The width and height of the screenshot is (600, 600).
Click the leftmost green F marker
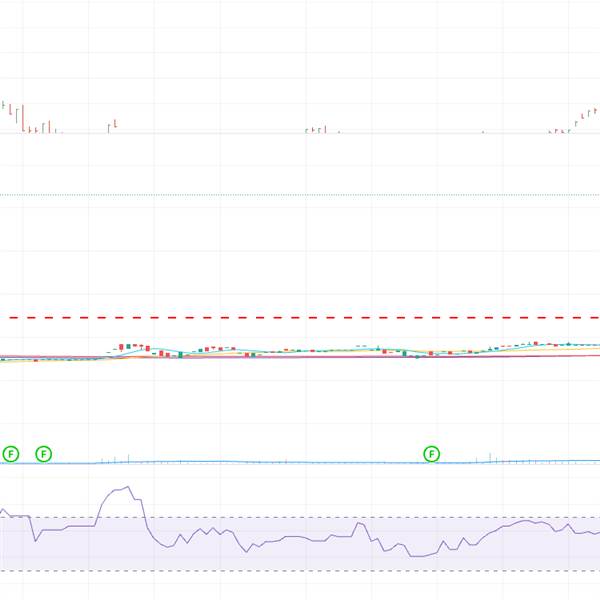11,454
